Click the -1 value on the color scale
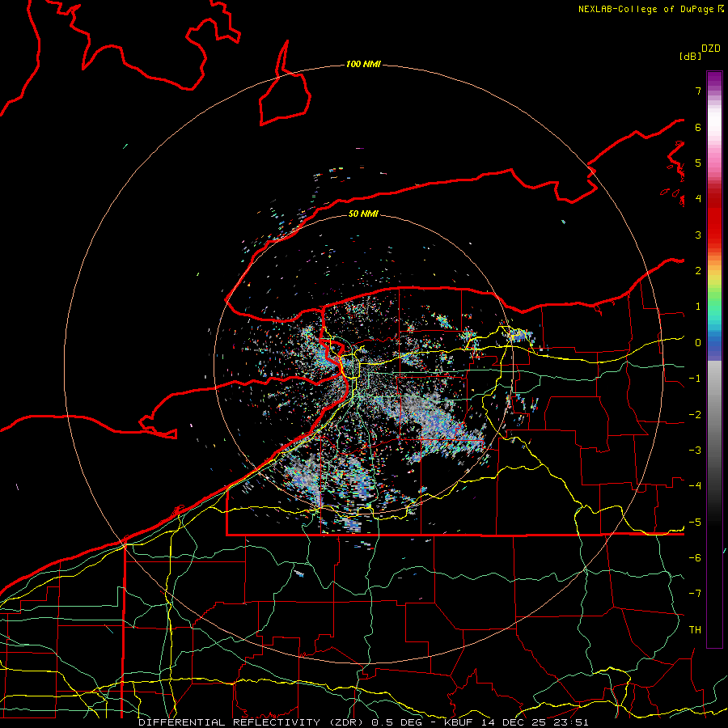728x728 pixels. (x=695, y=379)
